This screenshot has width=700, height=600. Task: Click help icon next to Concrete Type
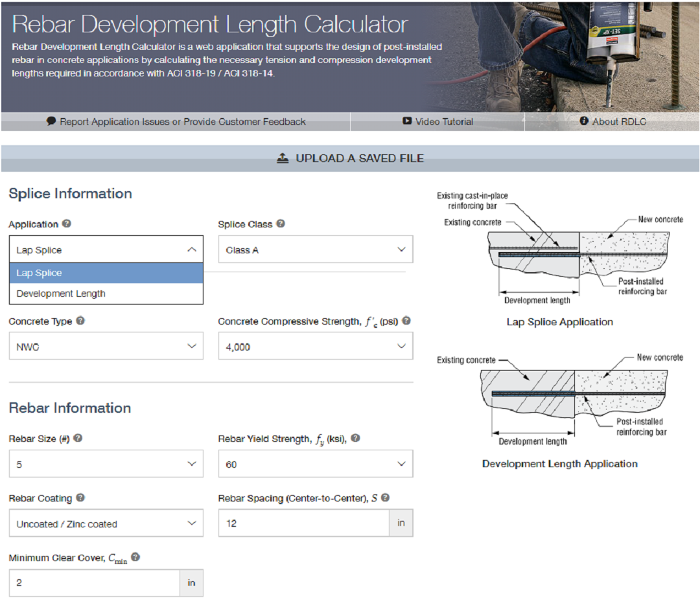[80, 321]
